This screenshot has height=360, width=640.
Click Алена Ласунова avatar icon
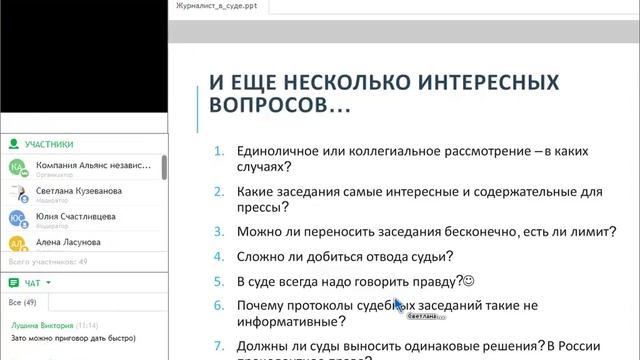point(17,244)
